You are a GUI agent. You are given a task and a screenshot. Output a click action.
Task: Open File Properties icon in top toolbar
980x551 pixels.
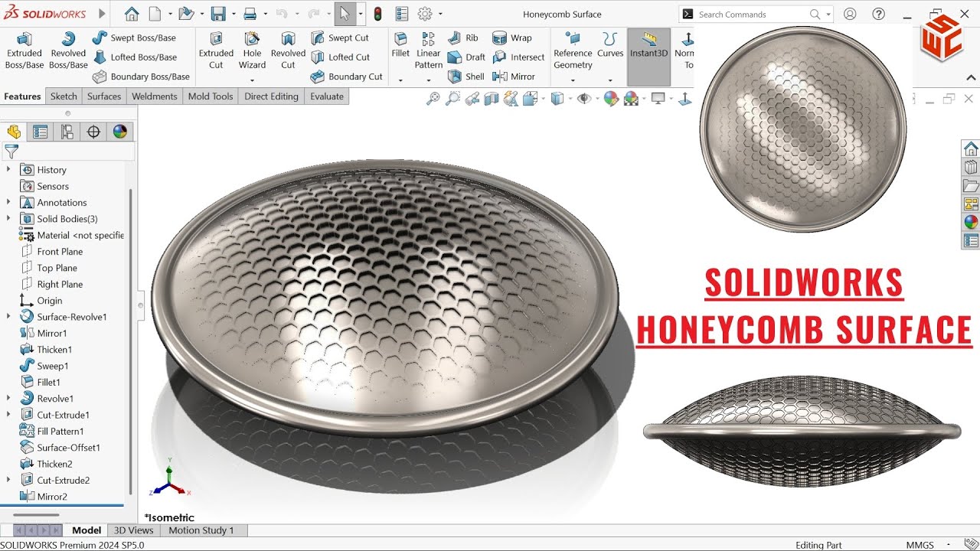tap(402, 14)
